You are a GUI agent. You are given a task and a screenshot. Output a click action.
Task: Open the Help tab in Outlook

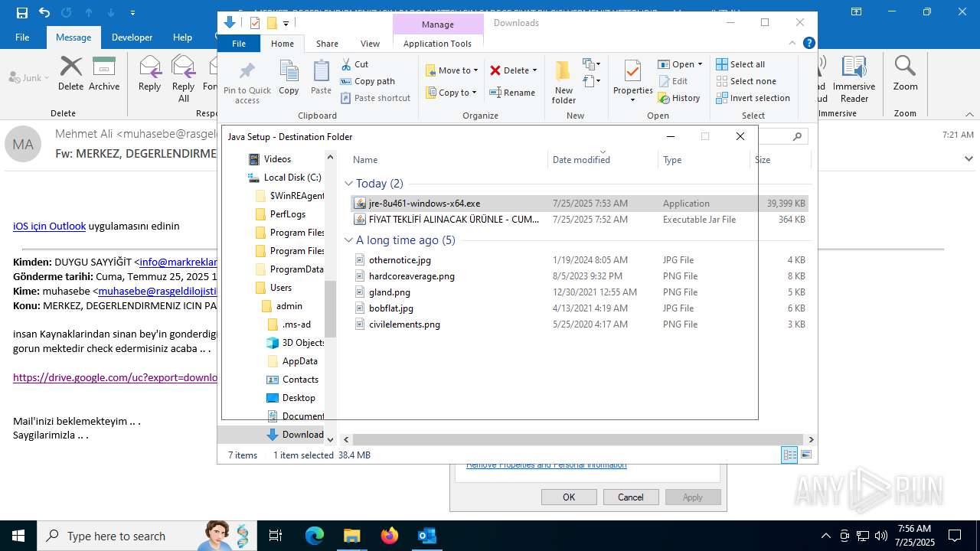point(182,37)
